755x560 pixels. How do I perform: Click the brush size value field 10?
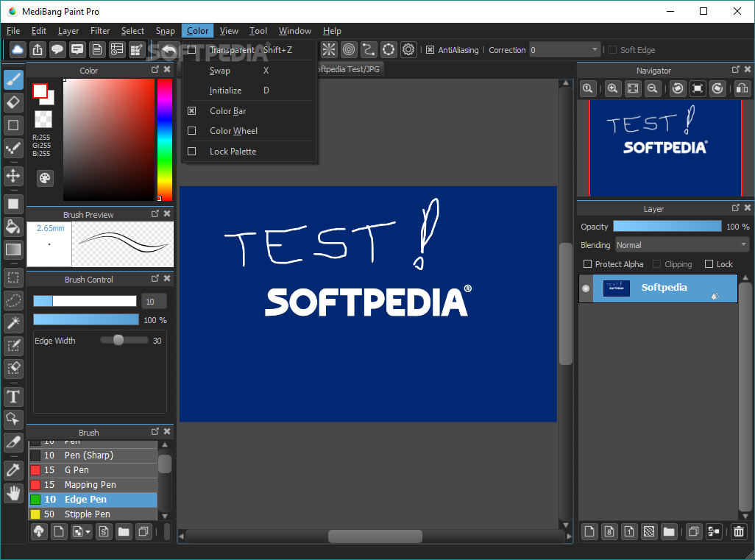click(154, 302)
